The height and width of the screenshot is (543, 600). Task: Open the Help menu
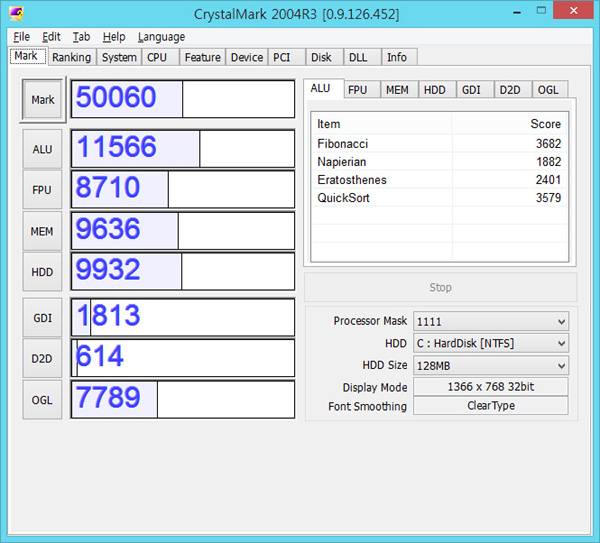(114, 37)
